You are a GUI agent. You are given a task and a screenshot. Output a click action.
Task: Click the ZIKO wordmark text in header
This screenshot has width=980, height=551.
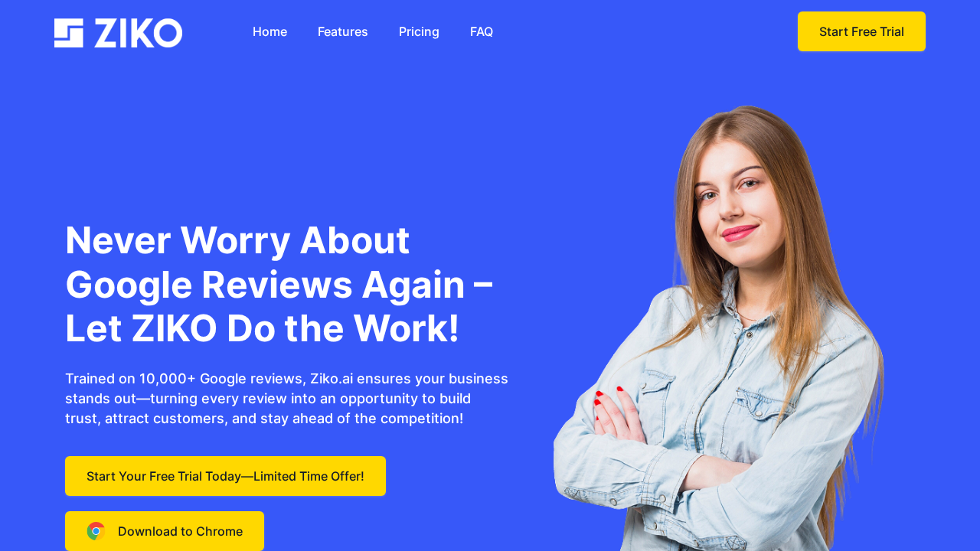click(x=139, y=33)
